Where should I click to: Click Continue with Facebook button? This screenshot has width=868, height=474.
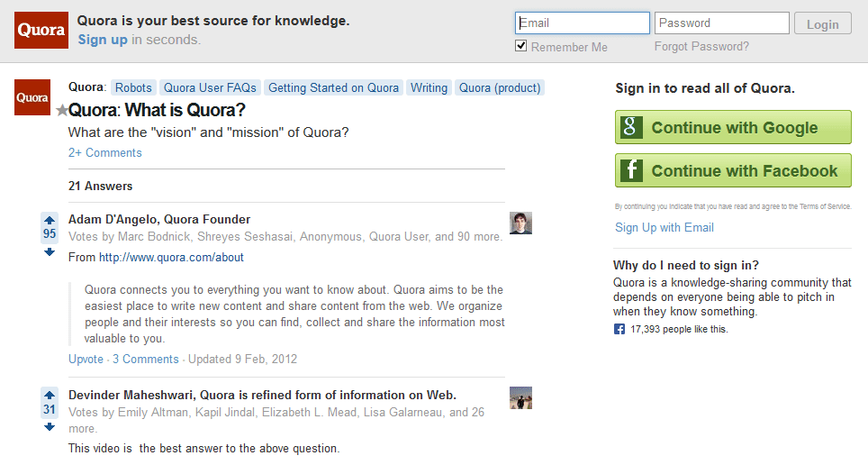[733, 170]
